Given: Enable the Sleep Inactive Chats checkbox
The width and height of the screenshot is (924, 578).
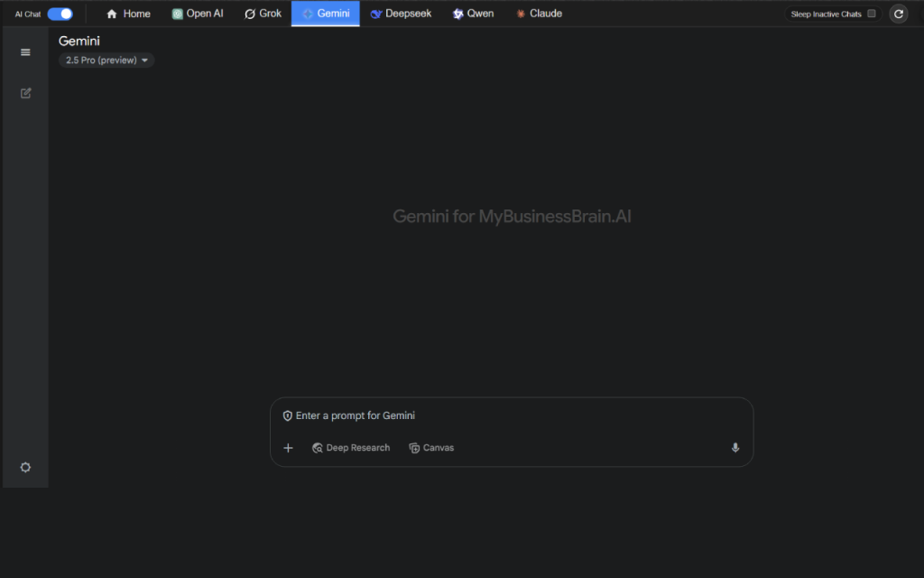Looking at the screenshot, I should (x=872, y=14).
